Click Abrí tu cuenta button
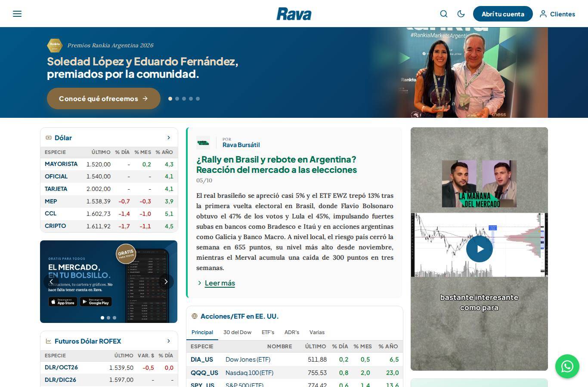 [x=503, y=14]
